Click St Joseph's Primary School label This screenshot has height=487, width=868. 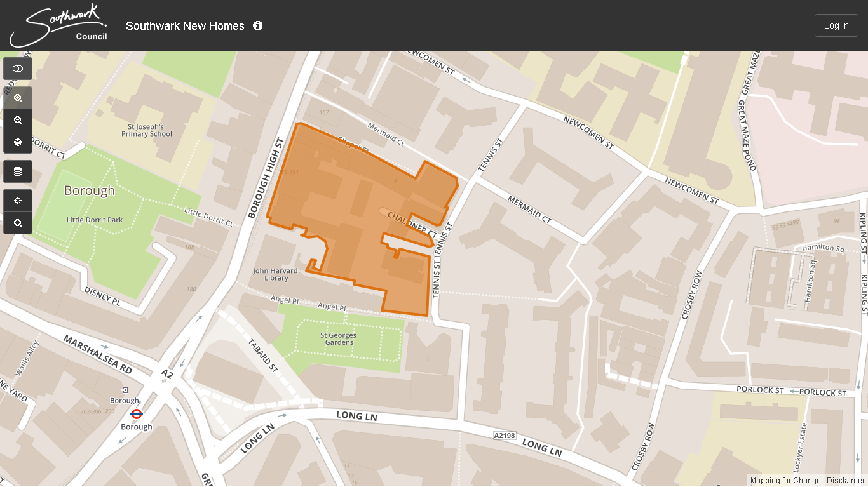[x=147, y=130]
